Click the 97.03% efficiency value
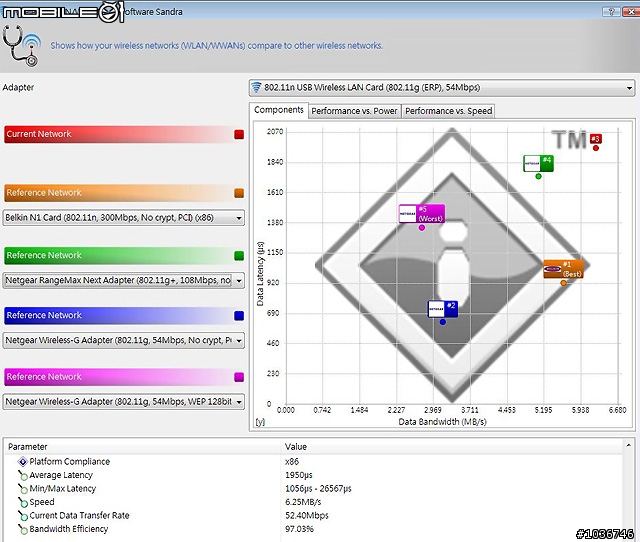 click(300, 529)
